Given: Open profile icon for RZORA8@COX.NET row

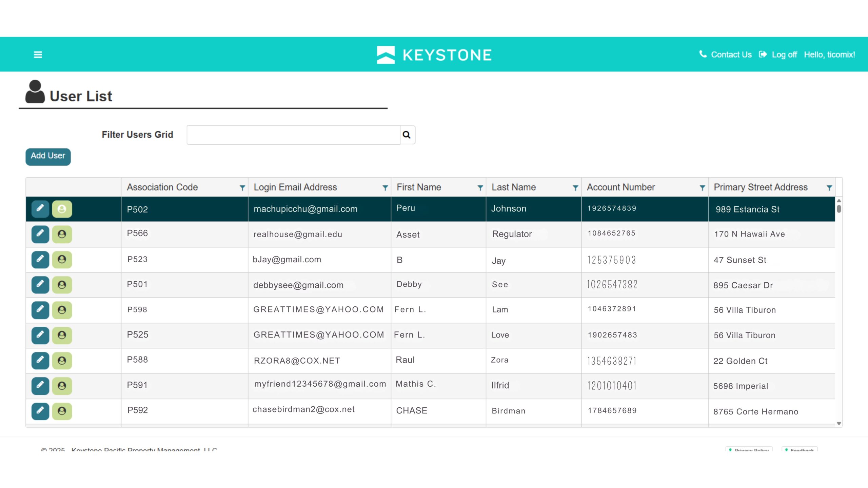Looking at the screenshot, I should coord(62,361).
